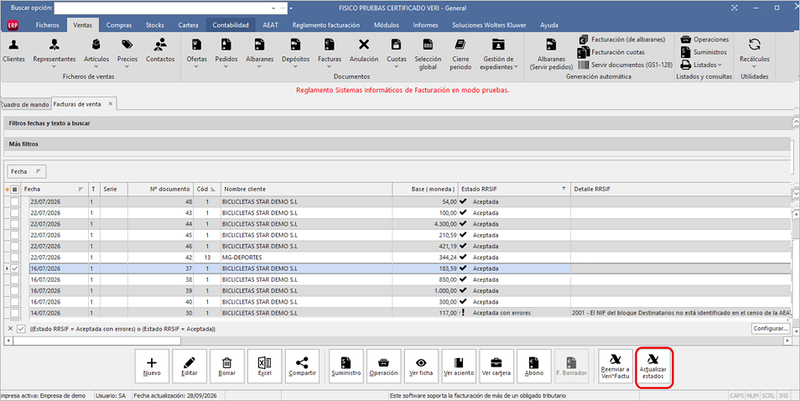
Task: Open Estado RRSIF column filter dropdown
Action: [564, 189]
